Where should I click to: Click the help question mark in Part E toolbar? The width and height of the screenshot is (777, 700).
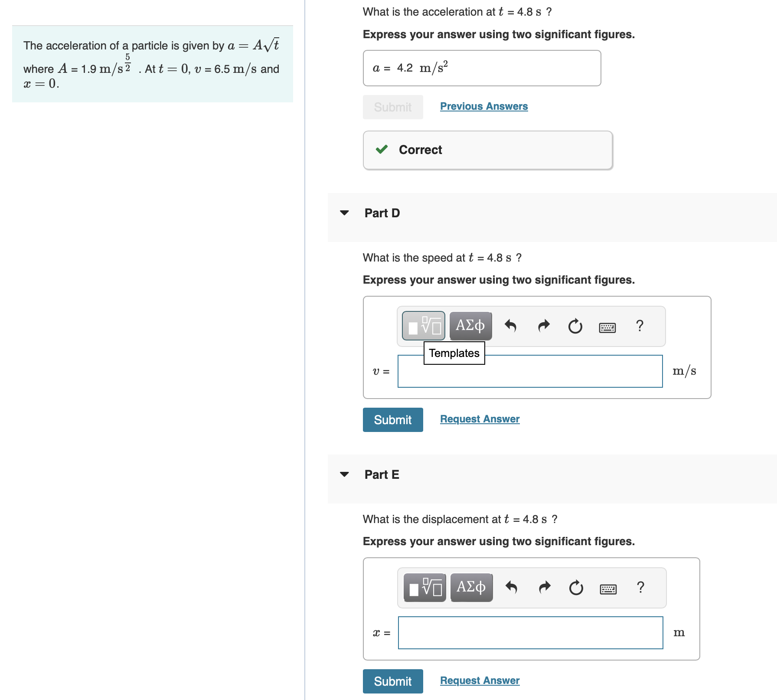(640, 587)
